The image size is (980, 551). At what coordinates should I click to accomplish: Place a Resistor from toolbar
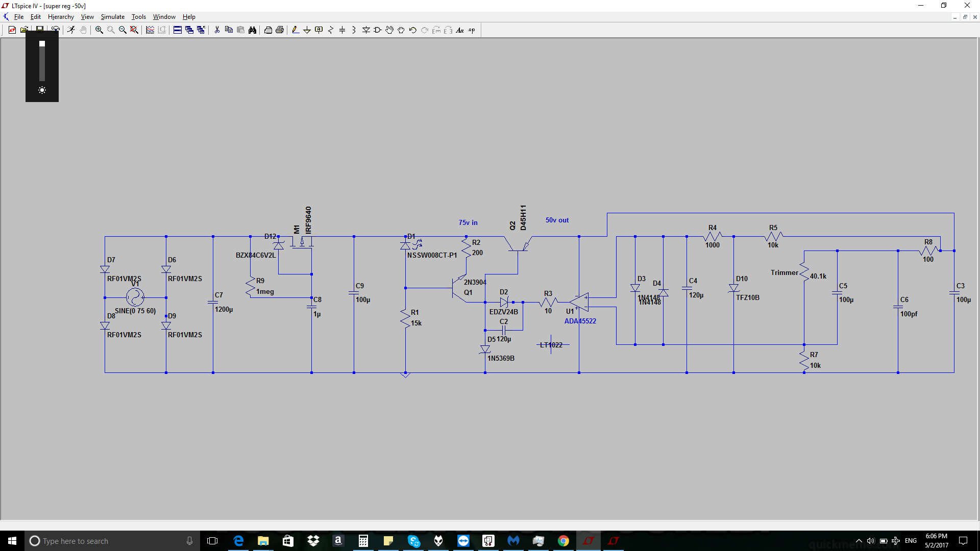coord(331,30)
